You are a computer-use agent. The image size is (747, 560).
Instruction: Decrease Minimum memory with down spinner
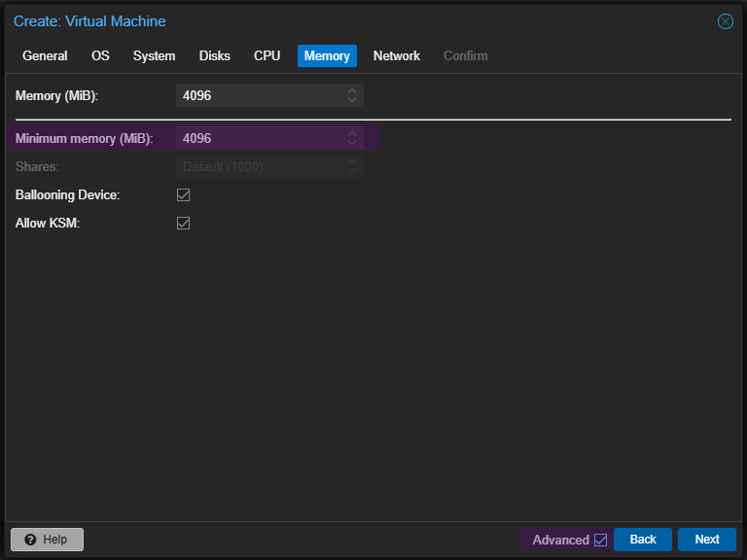point(352,143)
